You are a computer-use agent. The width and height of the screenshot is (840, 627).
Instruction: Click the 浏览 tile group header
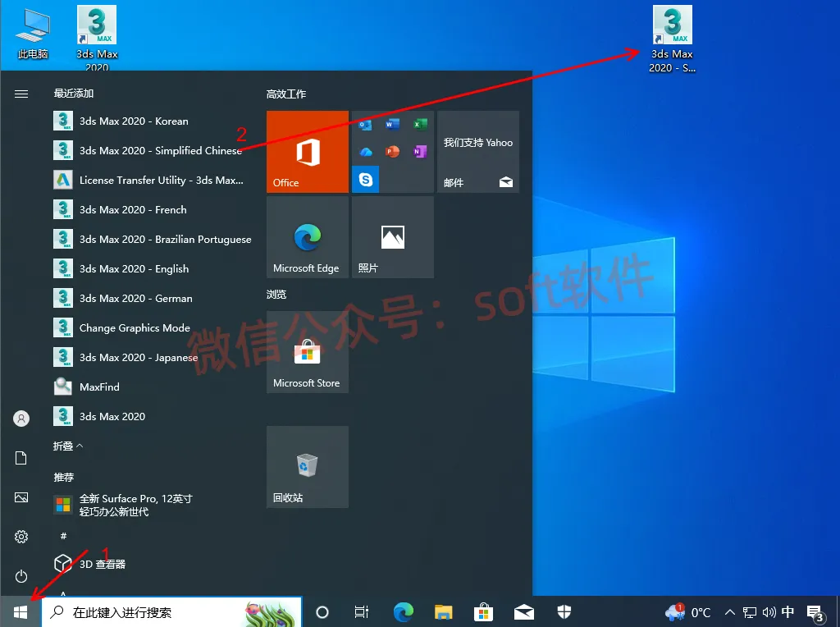click(276, 294)
